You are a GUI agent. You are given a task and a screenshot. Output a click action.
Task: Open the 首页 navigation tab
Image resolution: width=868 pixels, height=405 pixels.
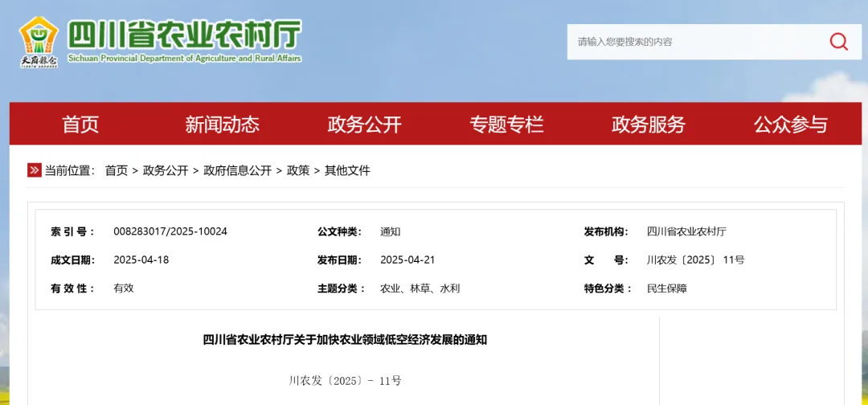[80, 125]
